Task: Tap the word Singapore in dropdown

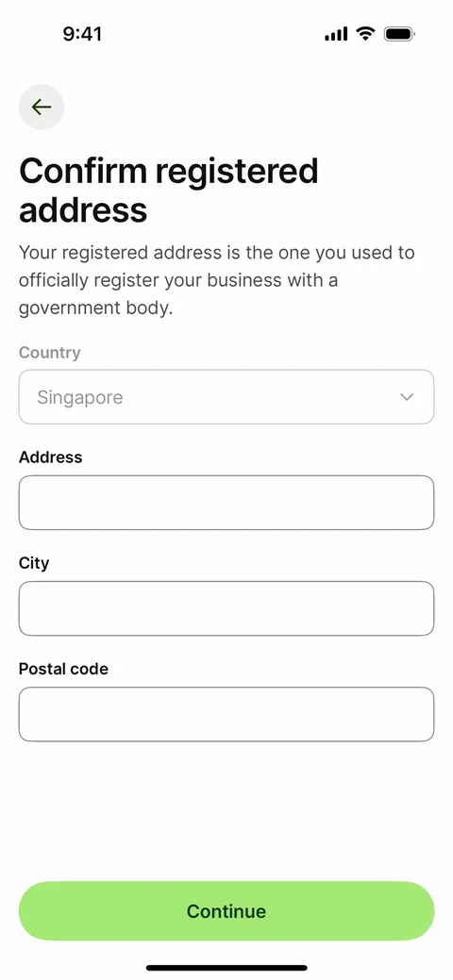Action: [x=80, y=397]
